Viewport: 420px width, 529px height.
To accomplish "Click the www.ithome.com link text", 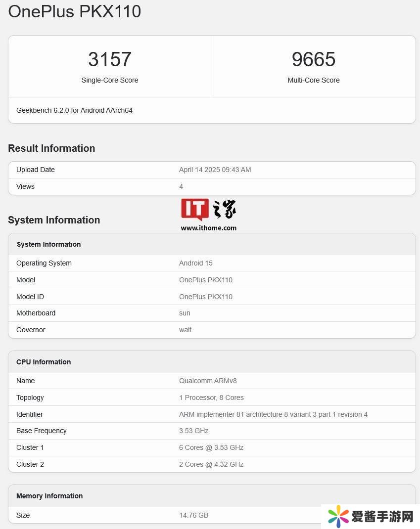I will [208, 228].
